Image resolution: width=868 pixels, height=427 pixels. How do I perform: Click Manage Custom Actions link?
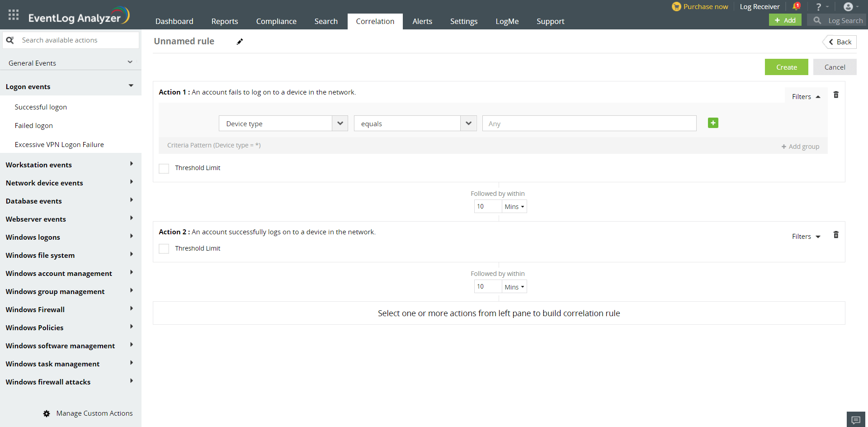point(94,413)
